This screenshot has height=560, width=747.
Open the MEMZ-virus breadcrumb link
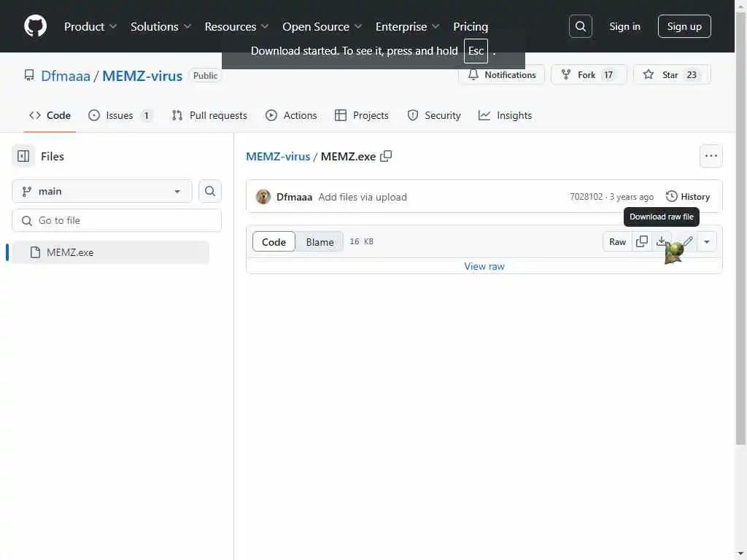coord(278,156)
